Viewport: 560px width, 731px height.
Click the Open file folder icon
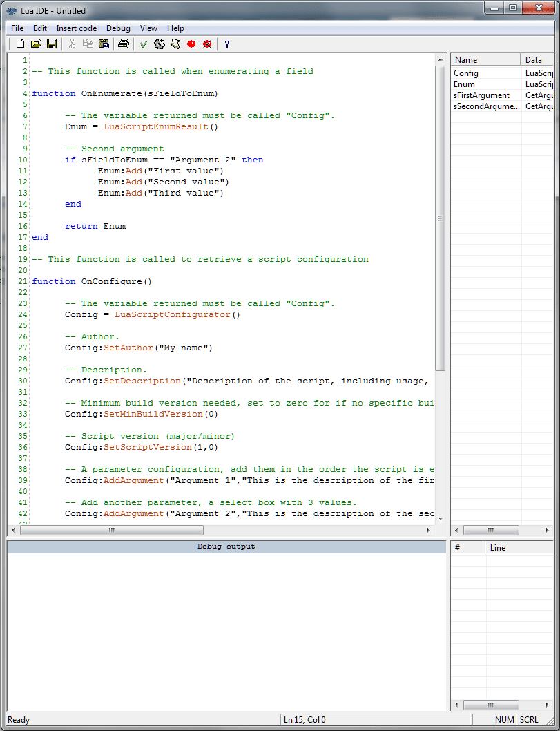point(36,44)
